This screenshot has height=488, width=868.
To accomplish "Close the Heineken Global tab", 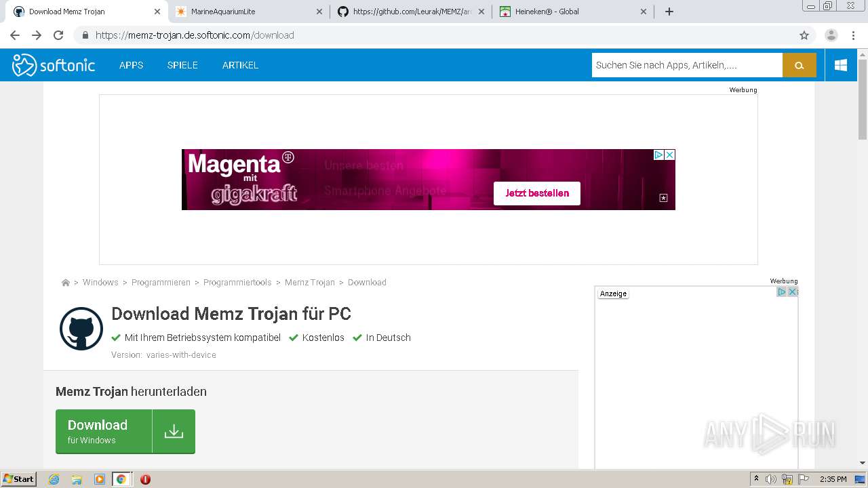I will pyautogui.click(x=644, y=12).
